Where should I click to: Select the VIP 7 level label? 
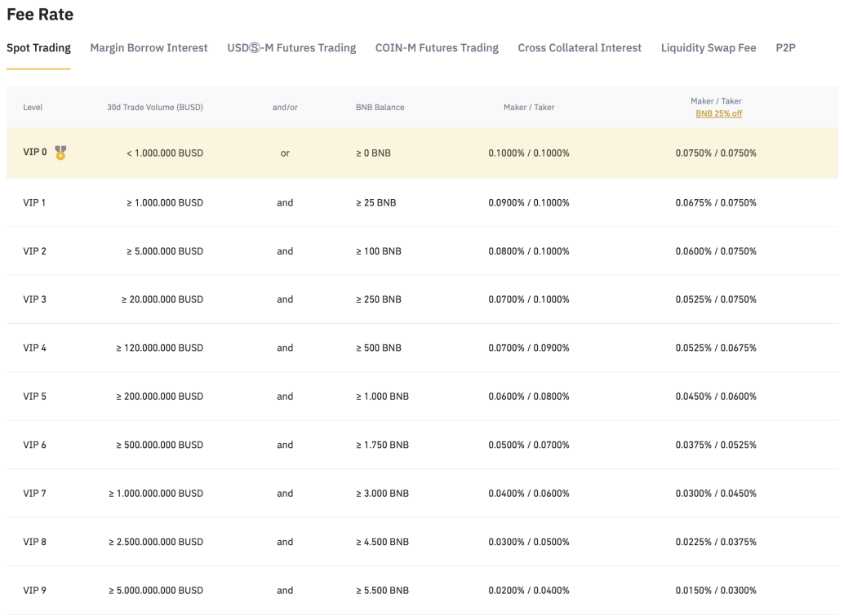34,494
